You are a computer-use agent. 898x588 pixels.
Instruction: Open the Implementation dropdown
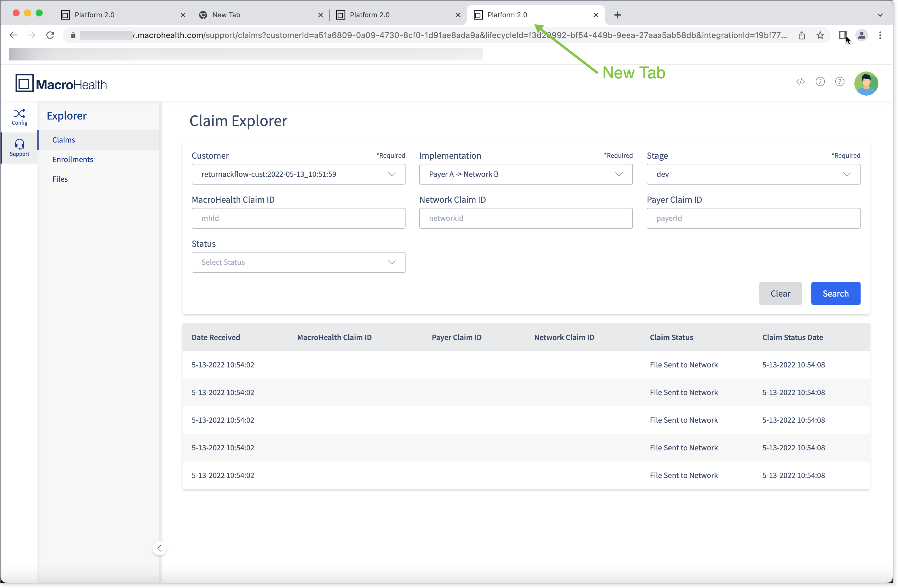point(526,174)
